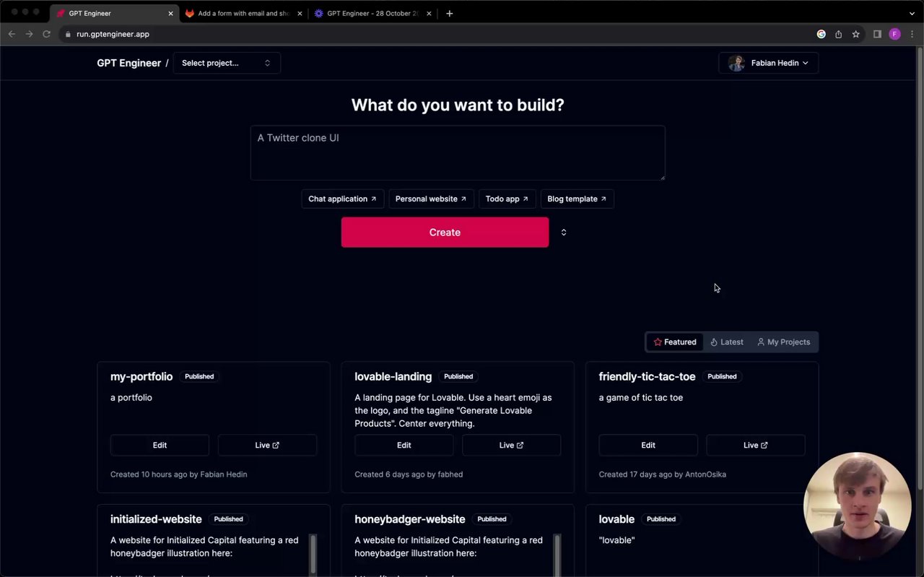The width and height of the screenshot is (924, 577).
Task: Reload the page with refresh icon
Action: [47, 34]
